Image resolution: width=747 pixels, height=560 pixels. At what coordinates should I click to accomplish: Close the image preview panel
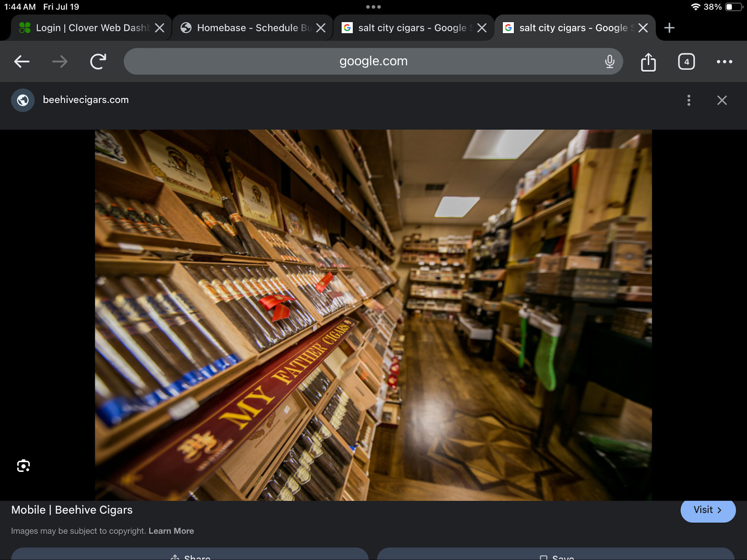[722, 100]
